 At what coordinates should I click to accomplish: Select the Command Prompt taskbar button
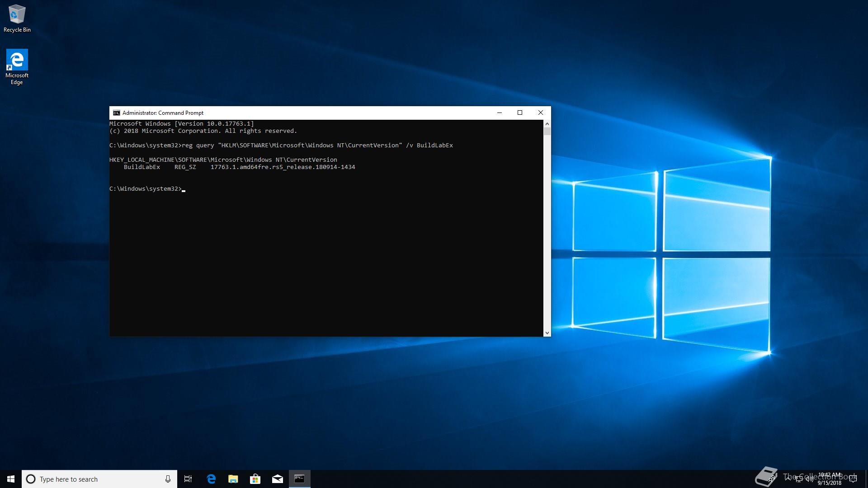(x=300, y=479)
